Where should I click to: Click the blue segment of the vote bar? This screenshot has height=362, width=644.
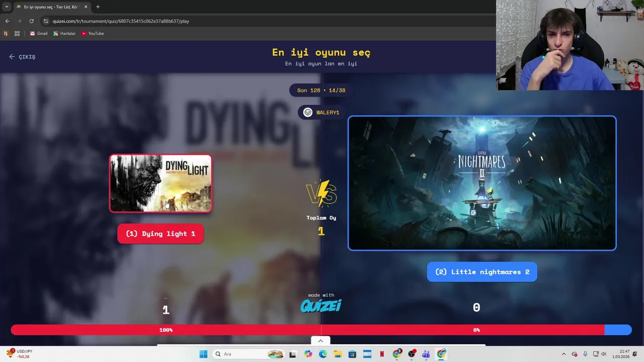618,330
